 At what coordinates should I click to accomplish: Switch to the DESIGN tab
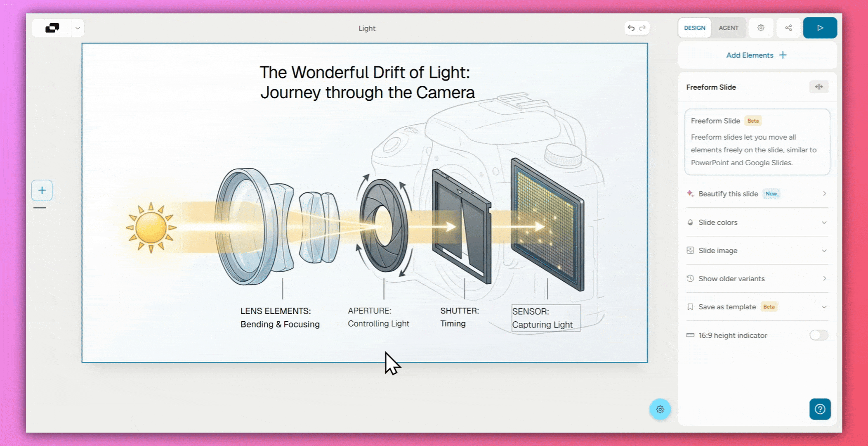tap(694, 28)
